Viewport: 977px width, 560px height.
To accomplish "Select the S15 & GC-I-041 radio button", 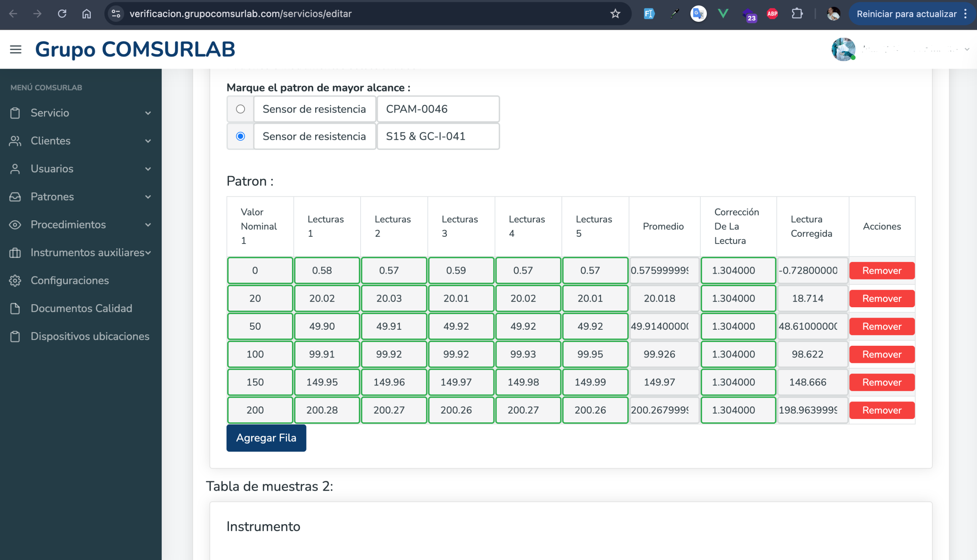I will [x=240, y=136].
